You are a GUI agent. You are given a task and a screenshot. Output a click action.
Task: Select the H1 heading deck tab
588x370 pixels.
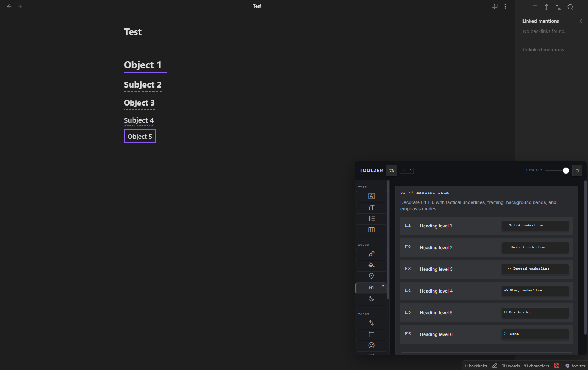371,288
